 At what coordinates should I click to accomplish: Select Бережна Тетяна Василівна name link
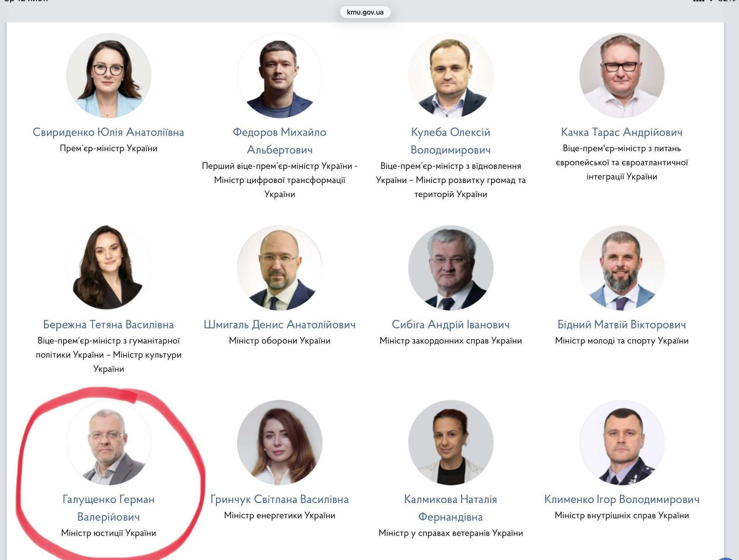pos(108,324)
